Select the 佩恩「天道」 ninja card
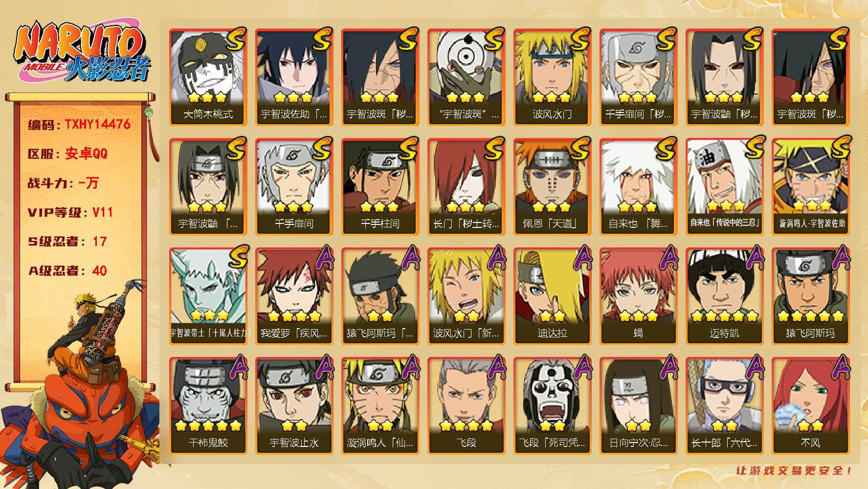 552,186
